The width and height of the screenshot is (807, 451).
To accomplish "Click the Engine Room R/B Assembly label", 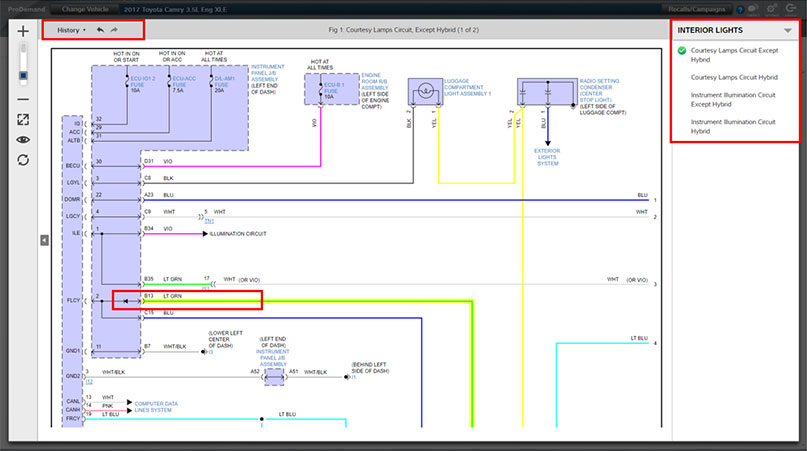I will 374,81.
